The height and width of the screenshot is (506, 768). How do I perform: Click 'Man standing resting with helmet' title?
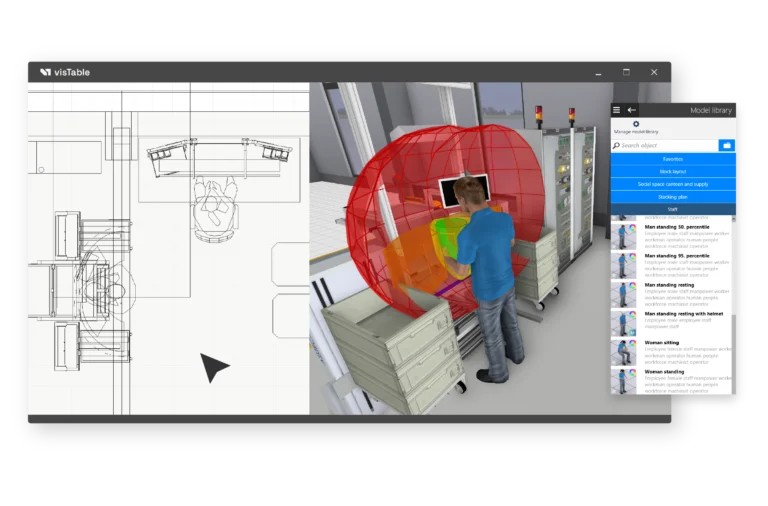684,313
